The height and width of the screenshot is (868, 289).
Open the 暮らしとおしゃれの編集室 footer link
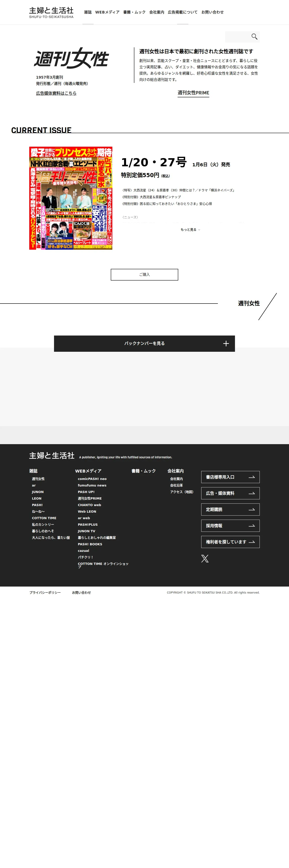coord(97,537)
